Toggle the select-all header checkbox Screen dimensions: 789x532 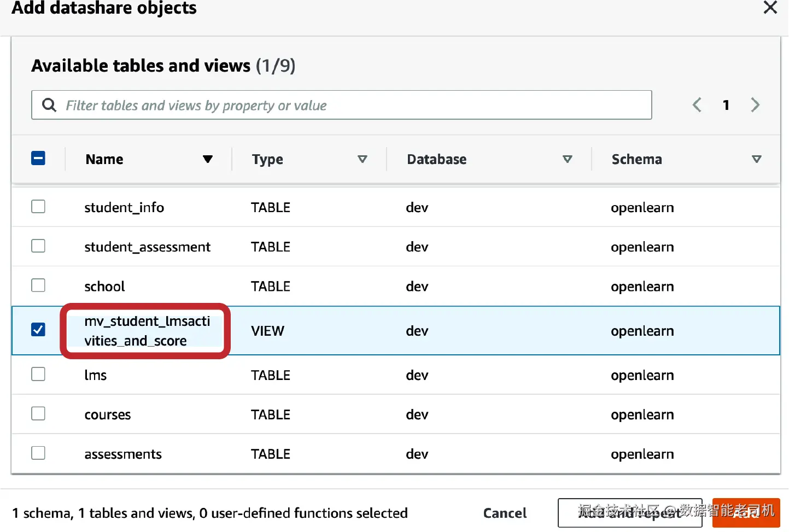coord(38,159)
